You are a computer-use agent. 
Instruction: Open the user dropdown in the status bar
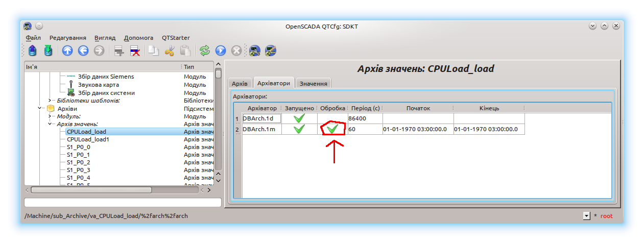click(x=586, y=216)
